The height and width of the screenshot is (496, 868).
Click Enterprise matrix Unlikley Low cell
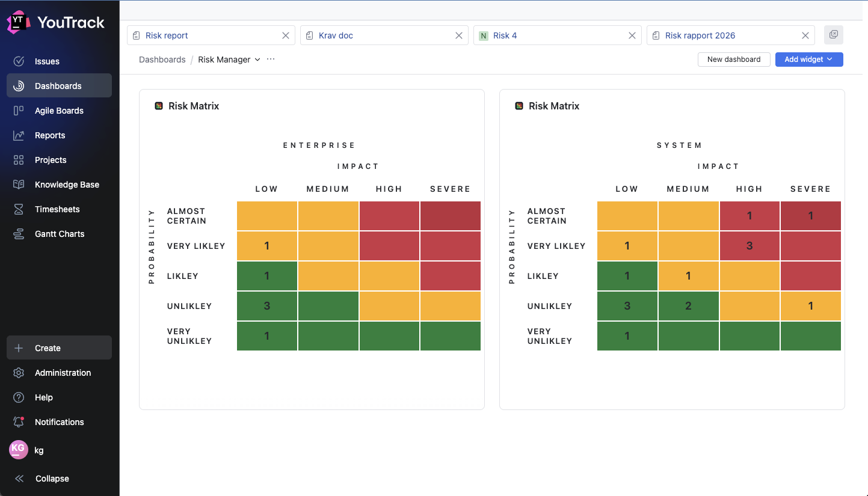[x=267, y=306]
